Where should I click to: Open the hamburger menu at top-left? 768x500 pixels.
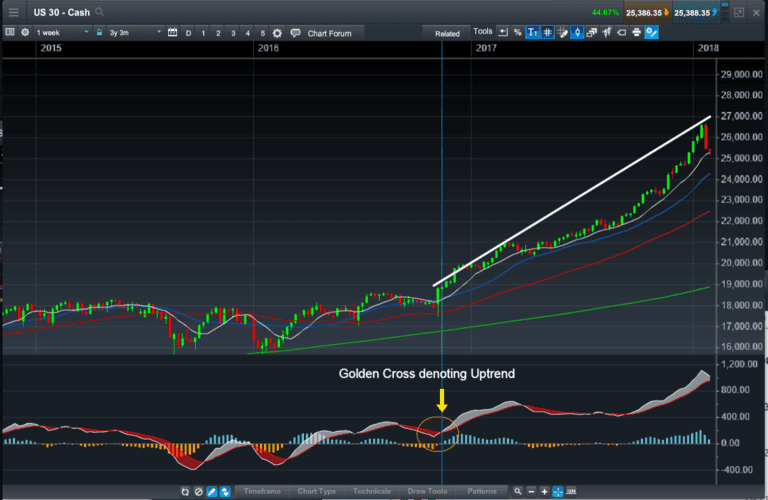pos(13,12)
